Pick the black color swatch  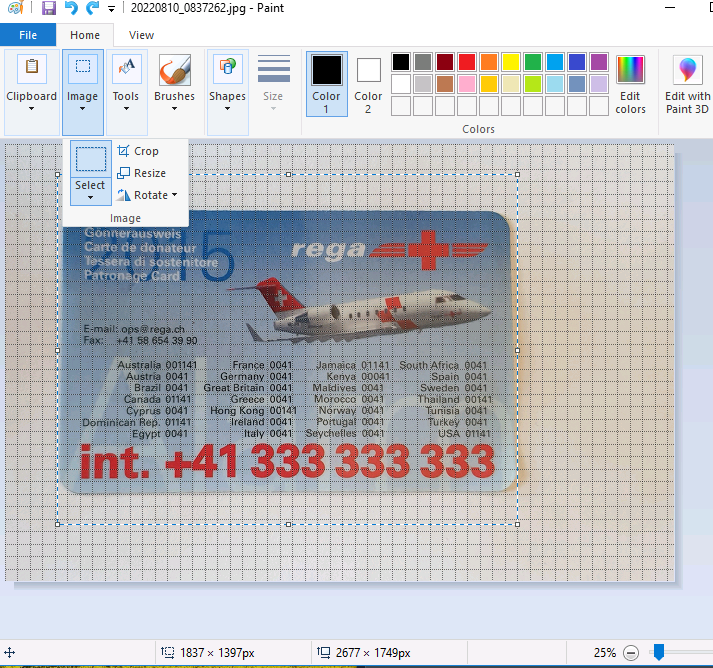pyautogui.click(x=401, y=62)
